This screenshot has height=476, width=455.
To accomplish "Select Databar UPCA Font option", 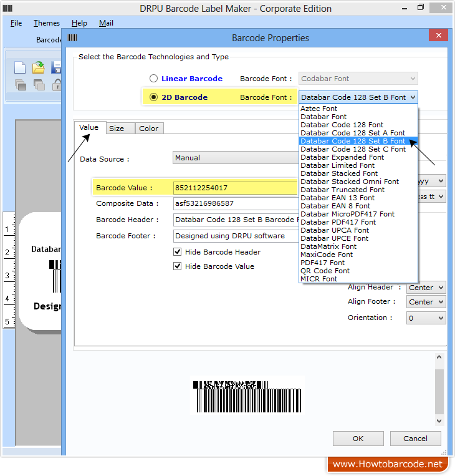I will 358,230.
